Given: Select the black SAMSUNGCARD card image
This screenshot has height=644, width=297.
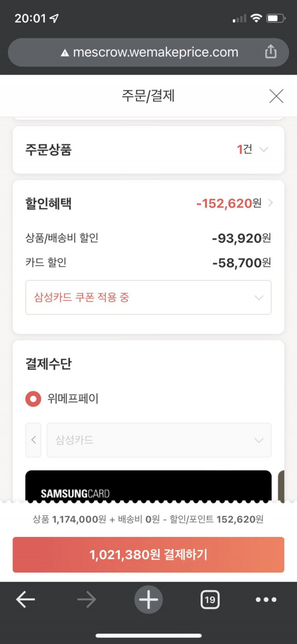Looking at the screenshot, I should pyautogui.click(x=148, y=486).
